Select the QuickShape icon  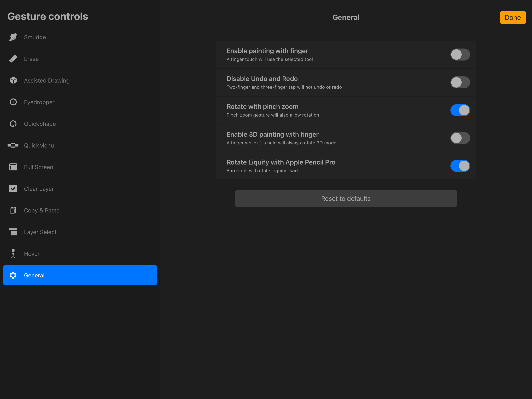coord(13,124)
